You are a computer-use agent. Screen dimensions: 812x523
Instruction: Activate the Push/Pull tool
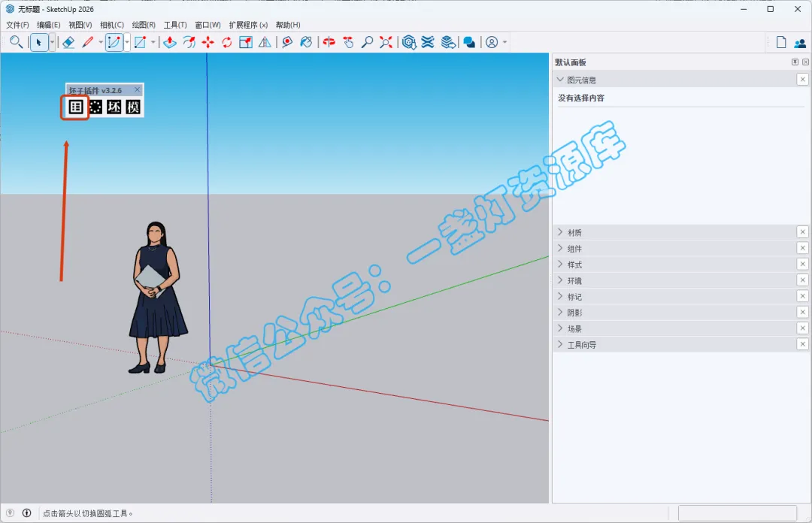click(170, 43)
